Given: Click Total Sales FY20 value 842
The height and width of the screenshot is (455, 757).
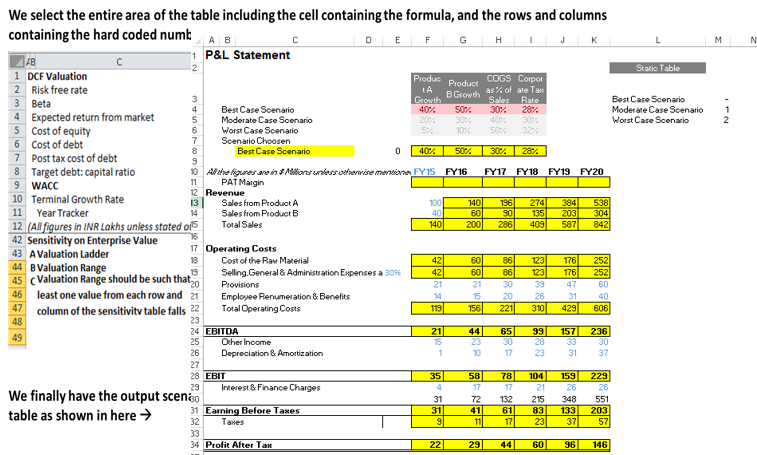Looking at the screenshot, I should (594, 225).
